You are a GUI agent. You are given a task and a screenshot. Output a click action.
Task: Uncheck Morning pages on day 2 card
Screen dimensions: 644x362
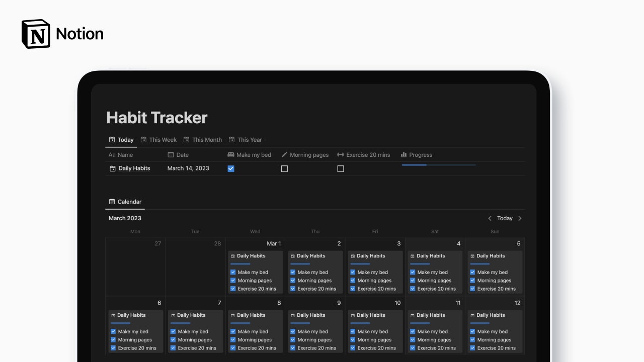click(x=293, y=281)
